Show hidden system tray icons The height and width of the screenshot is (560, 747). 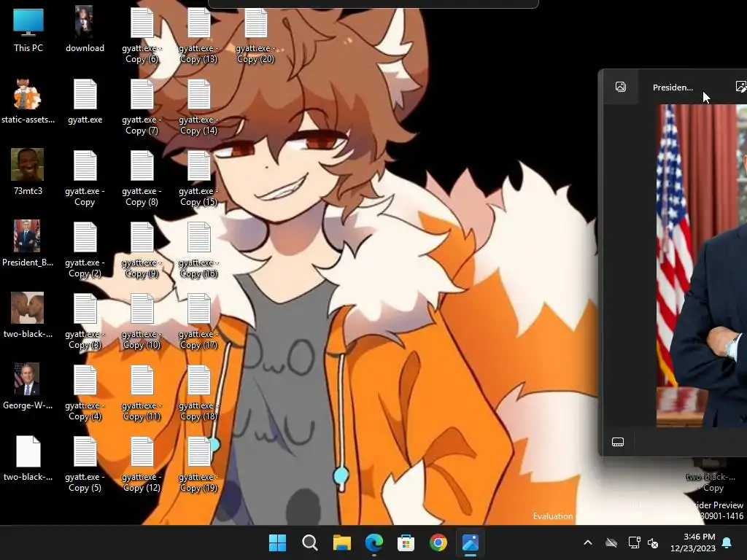click(588, 542)
